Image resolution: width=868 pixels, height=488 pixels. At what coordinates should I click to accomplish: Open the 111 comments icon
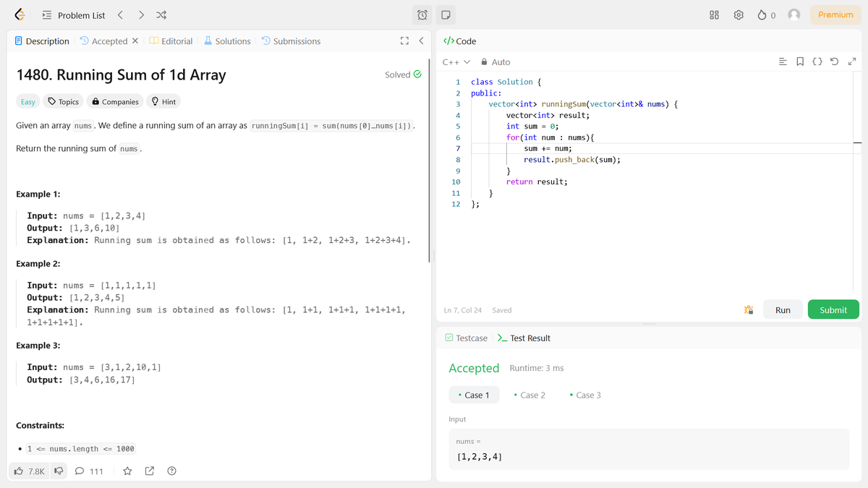pos(89,471)
